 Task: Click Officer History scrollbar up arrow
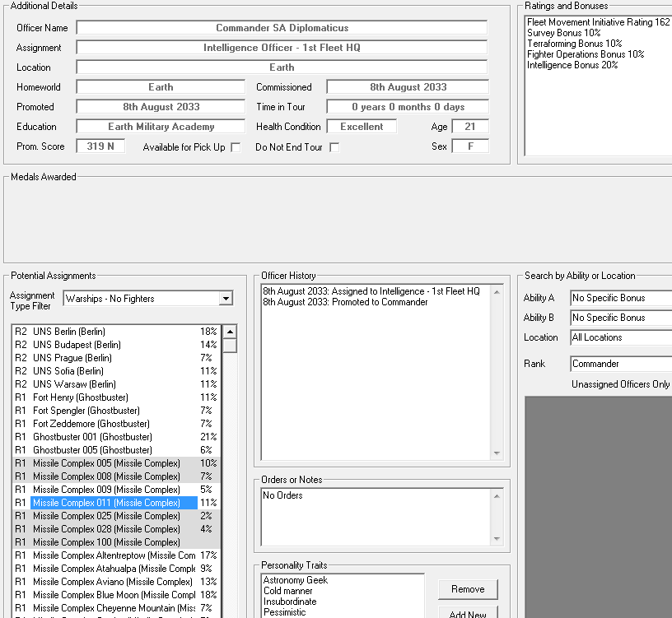497,292
